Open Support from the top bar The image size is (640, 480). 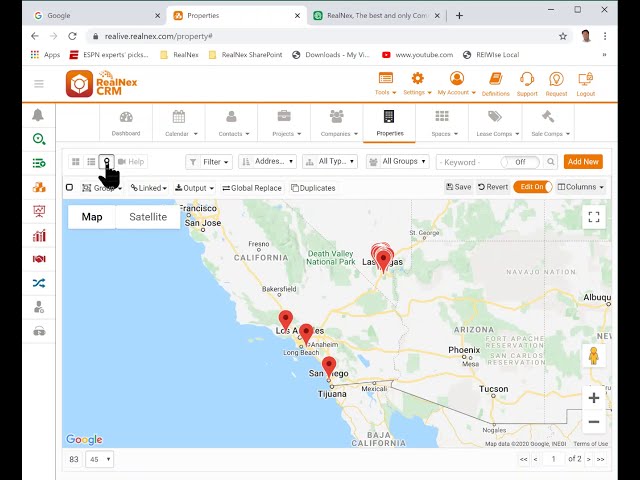[x=527, y=84]
